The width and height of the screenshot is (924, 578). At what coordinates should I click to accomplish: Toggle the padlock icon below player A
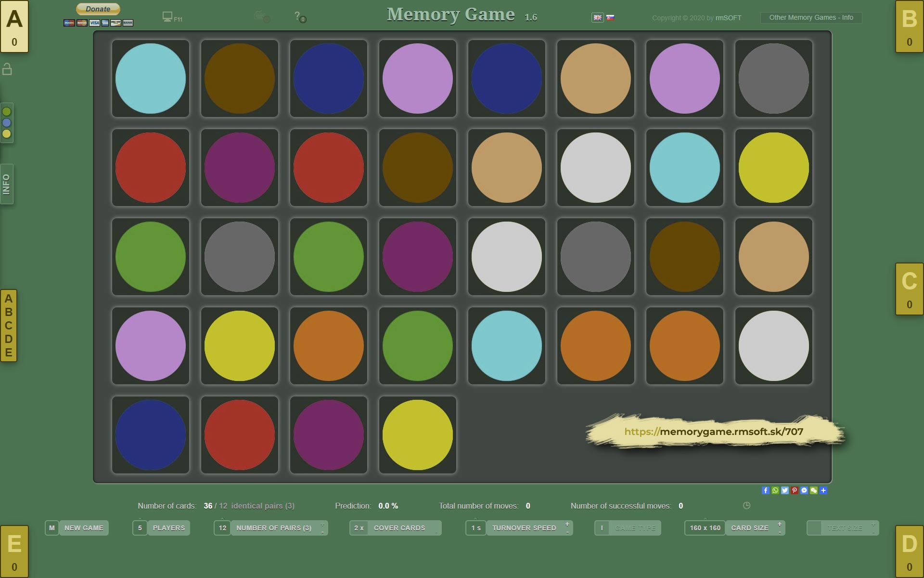point(7,69)
